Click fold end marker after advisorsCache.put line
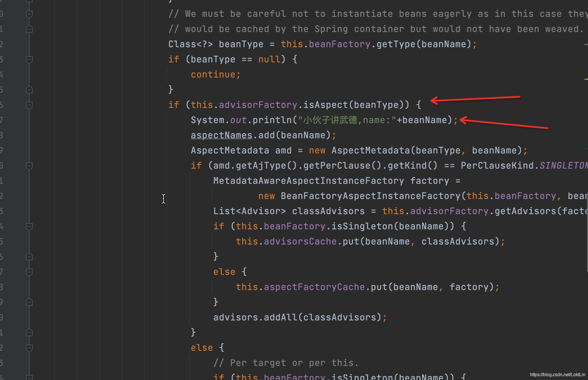The height and width of the screenshot is (380, 588). point(29,257)
